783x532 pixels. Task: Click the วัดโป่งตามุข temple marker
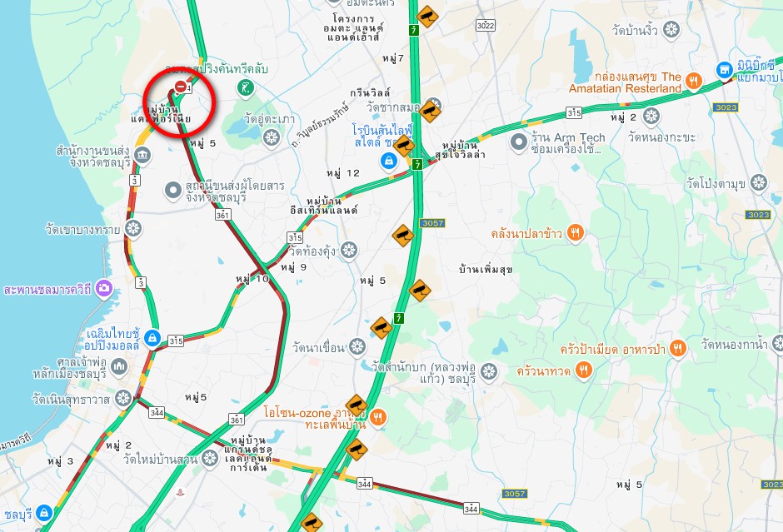tap(759, 182)
